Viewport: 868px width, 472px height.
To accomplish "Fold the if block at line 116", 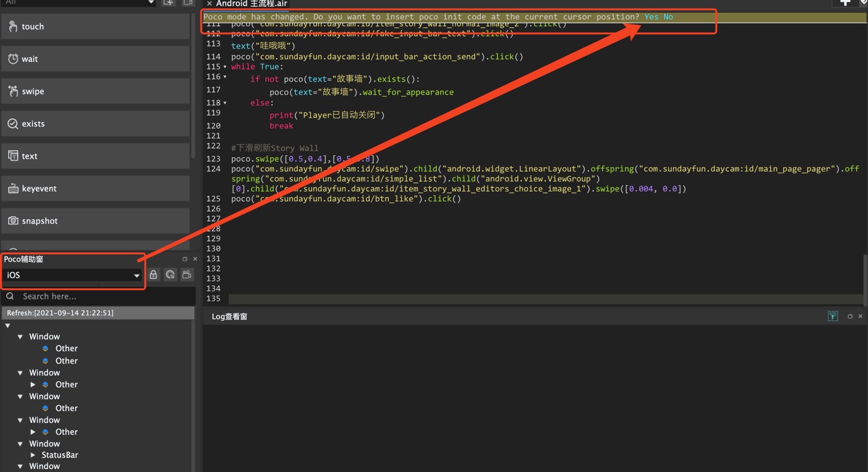I will pyautogui.click(x=225, y=77).
